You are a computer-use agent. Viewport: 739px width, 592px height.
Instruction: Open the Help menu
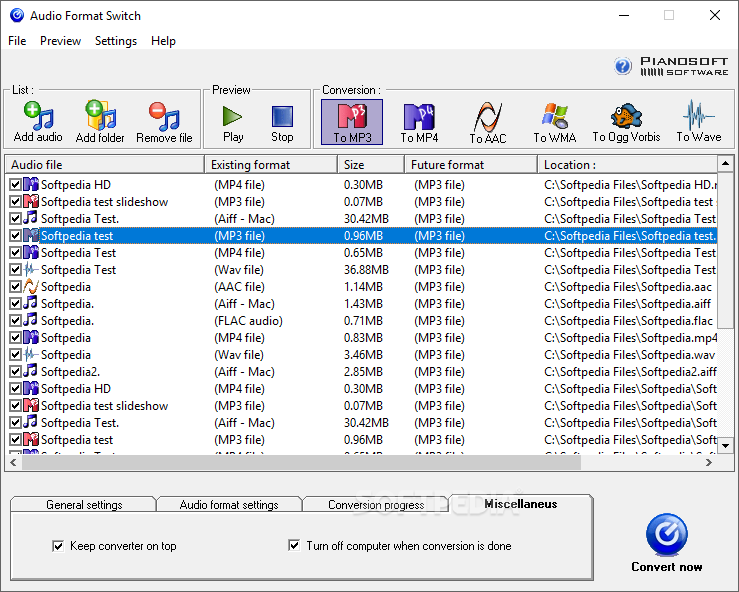click(163, 41)
